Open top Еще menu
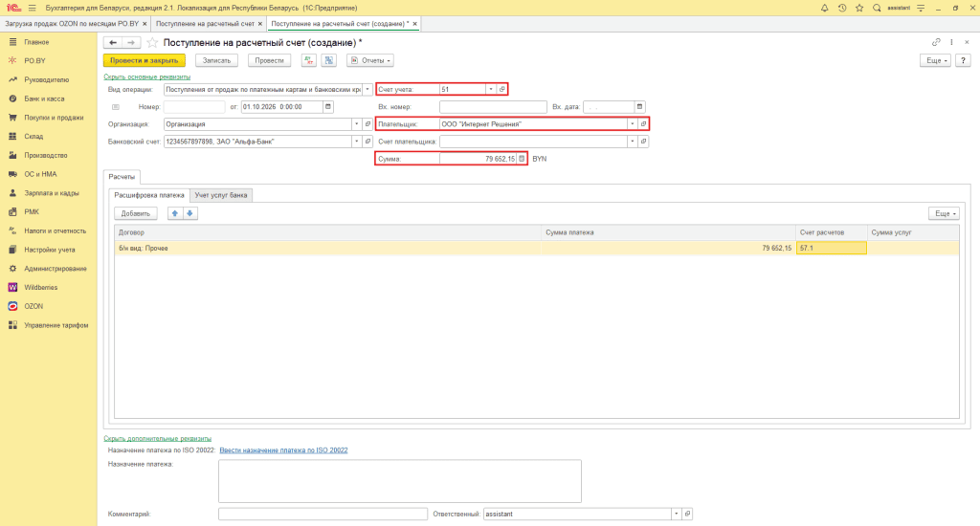980x526 pixels. point(936,60)
